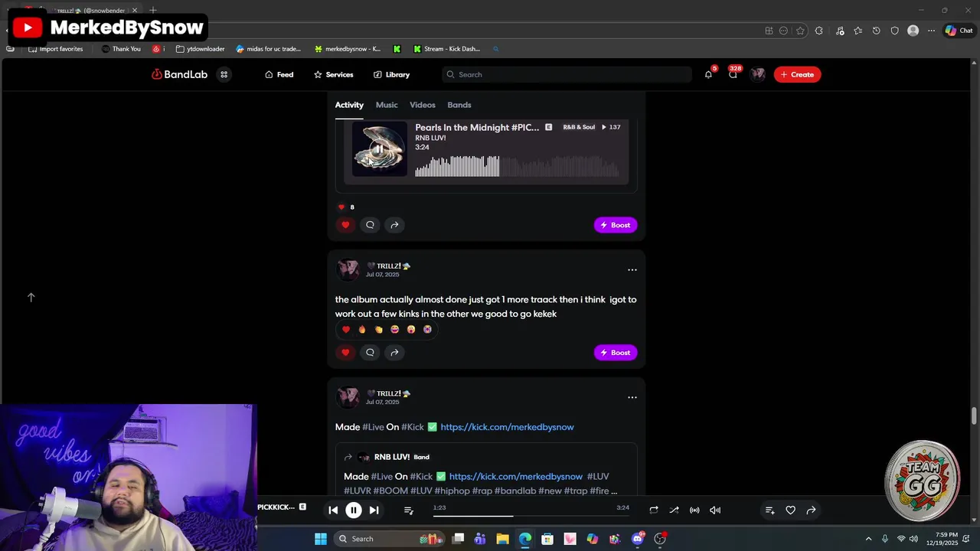This screenshot has height=551, width=980.
Task: Toggle the clapping reaction on the album post
Action: point(378,329)
